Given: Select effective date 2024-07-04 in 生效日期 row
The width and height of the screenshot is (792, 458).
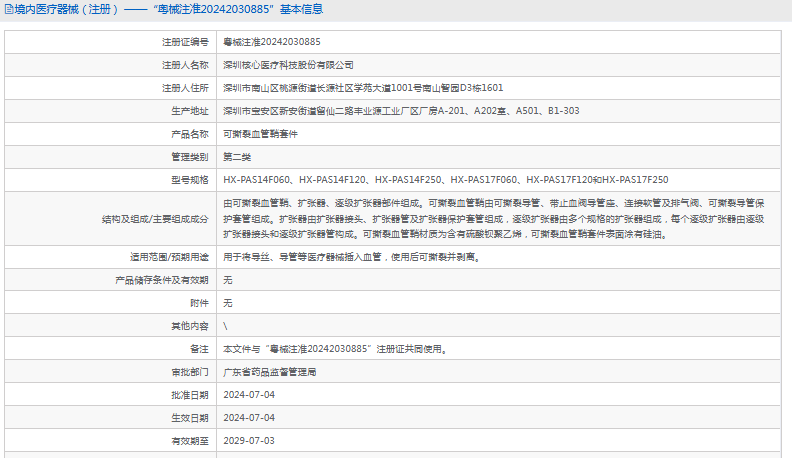Looking at the screenshot, I should click(249, 418).
